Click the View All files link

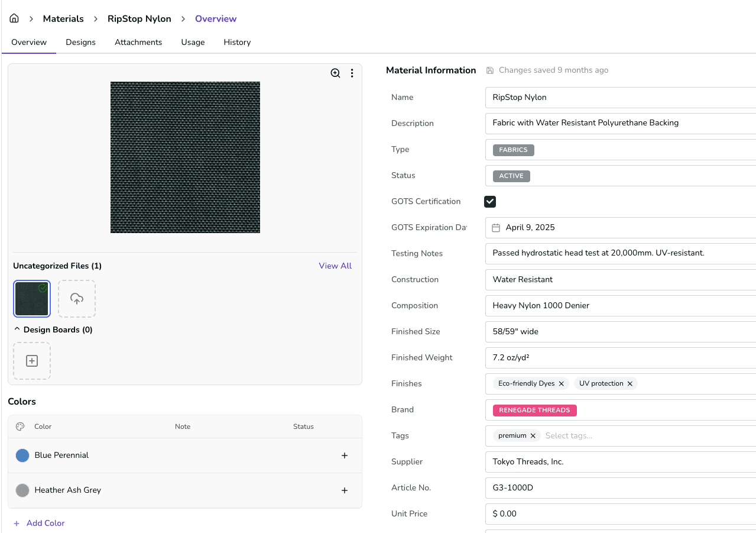pos(335,266)
